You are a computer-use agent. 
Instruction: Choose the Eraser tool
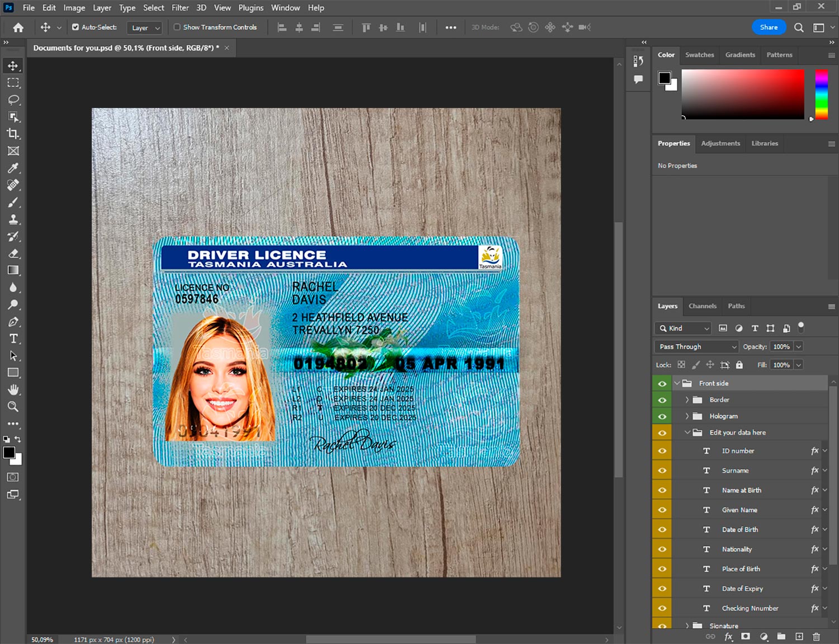tap(13, 253)
